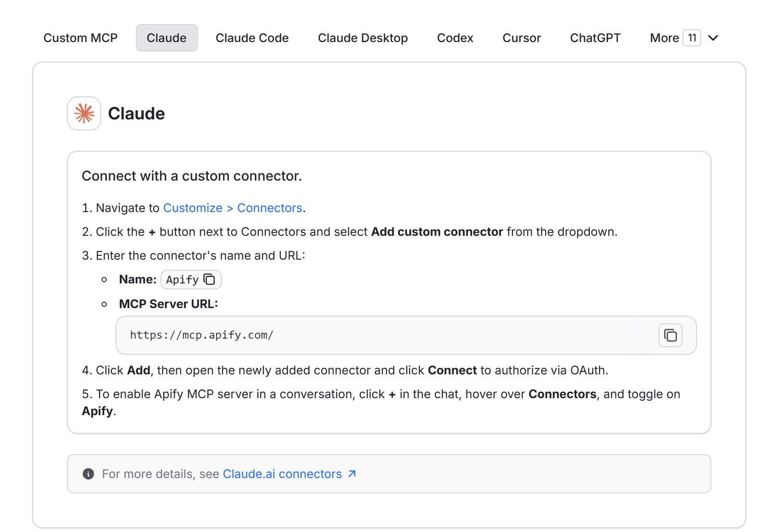Open the Claude Code tab
Viewport: 770px width, 532px height.
tap(252, 38)
